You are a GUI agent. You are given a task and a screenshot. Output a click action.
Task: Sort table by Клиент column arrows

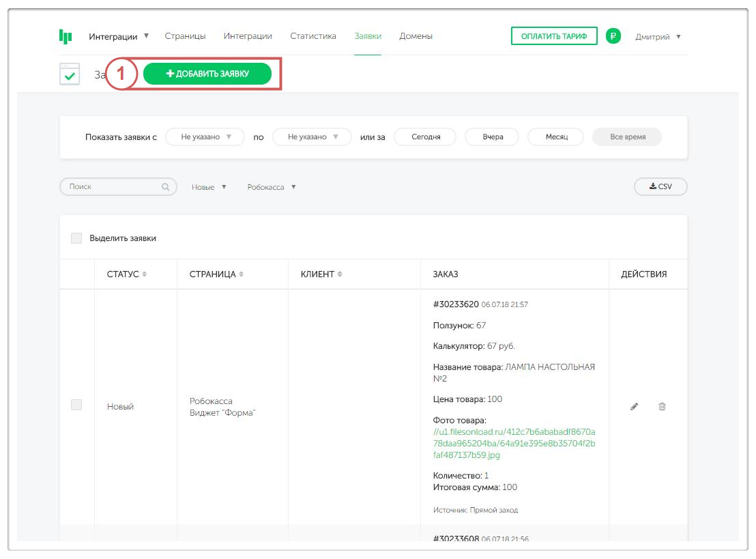340,274
